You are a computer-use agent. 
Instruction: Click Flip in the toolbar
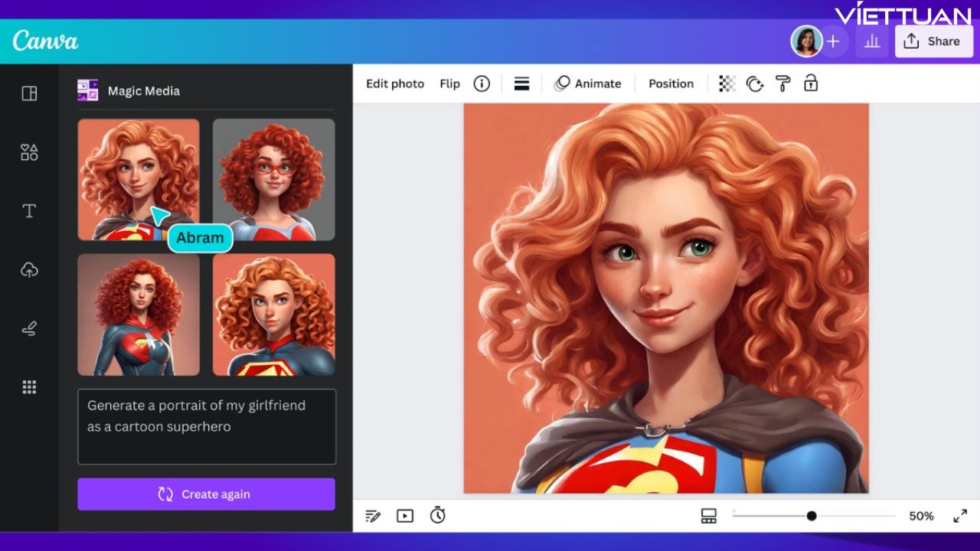click(449, 84)
